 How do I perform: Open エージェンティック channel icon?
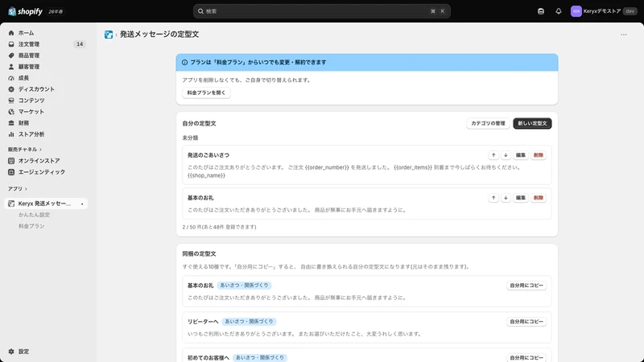(x=11, y=172)
